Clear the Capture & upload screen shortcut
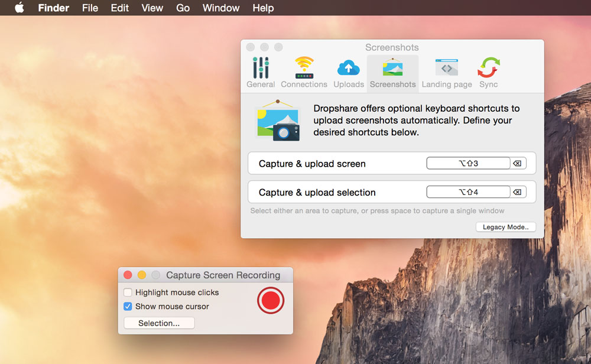Viewport: 591px width, 364px height. point(518,163)
